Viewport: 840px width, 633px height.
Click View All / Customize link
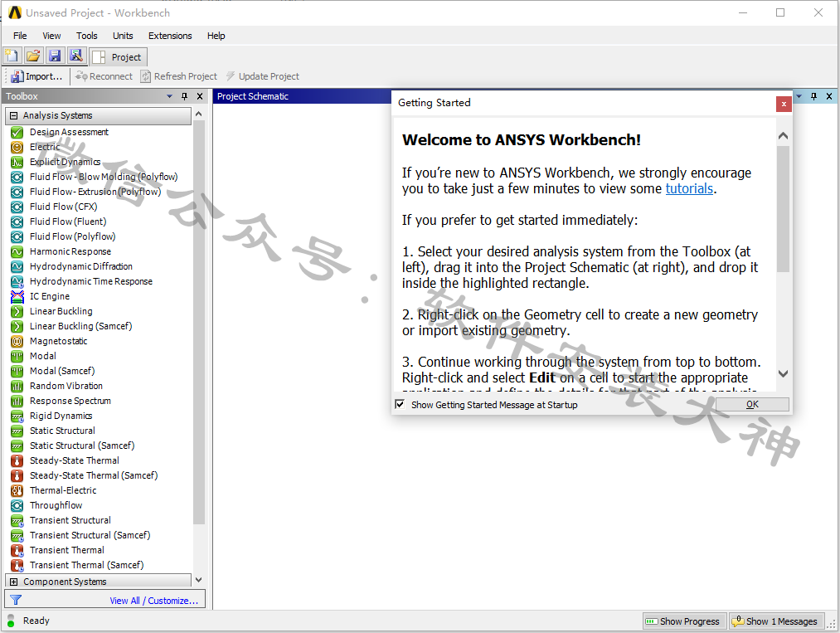[153, 601]
